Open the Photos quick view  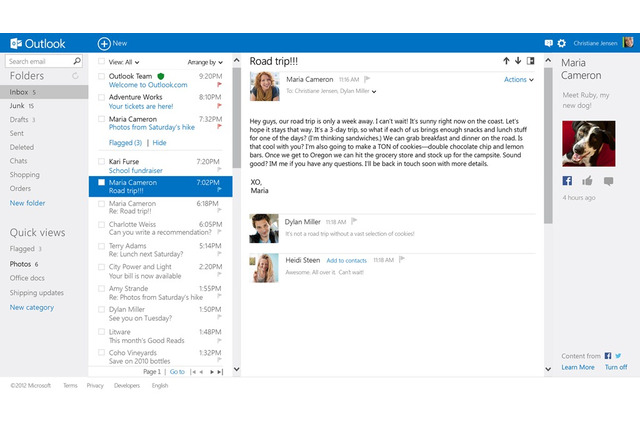coord(21,264)
